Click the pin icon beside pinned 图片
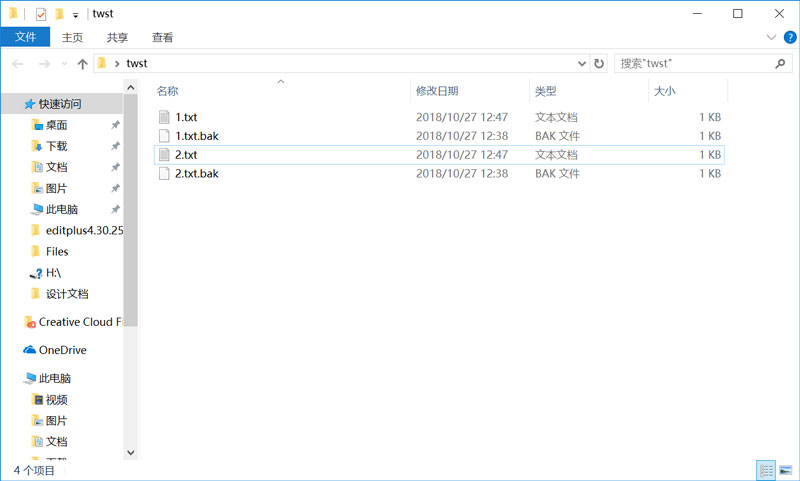The height and width of the screenshot is (481, 800). [115, 188]
